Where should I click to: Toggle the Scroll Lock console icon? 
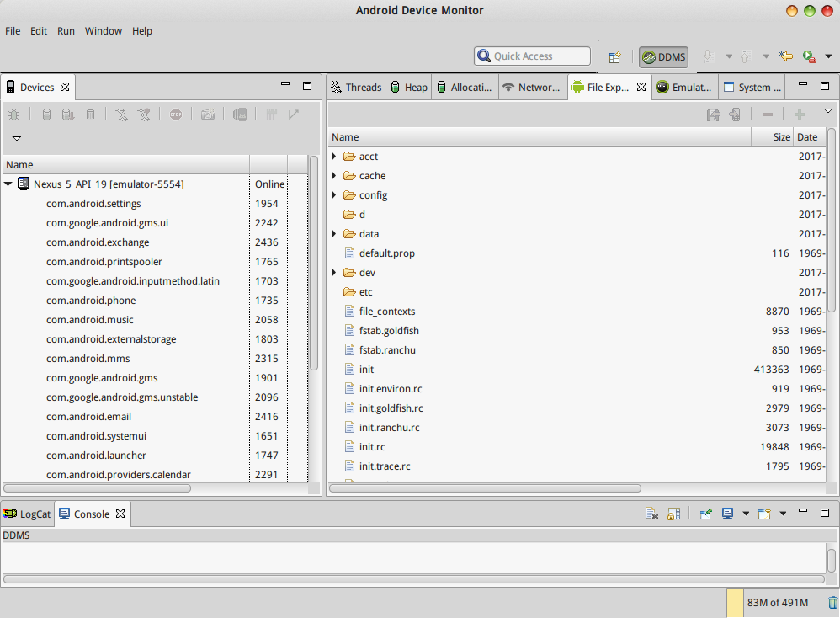(673, 514)
